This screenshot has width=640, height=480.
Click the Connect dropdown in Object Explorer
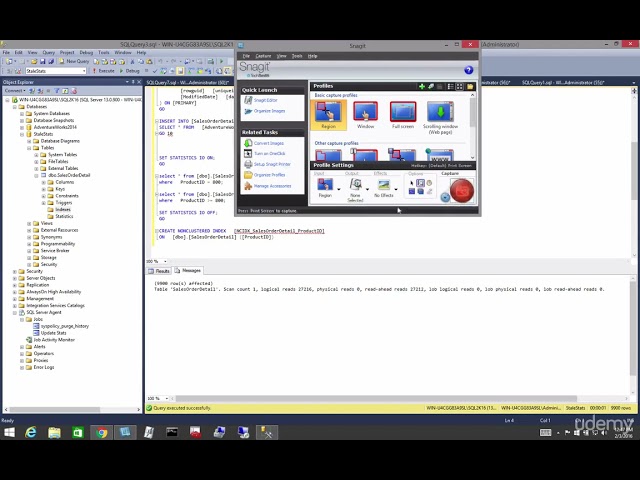[15, 91]
